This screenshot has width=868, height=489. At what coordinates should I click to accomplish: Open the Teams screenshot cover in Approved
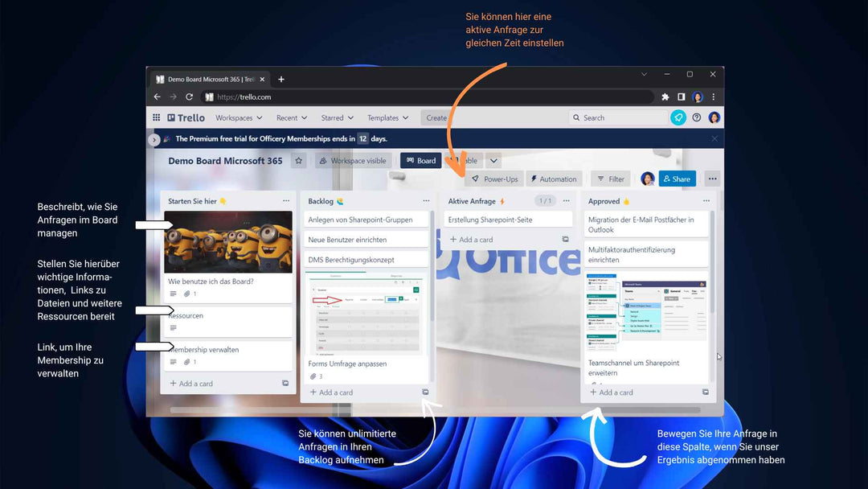pyautogui.click(x=646, y=312)
